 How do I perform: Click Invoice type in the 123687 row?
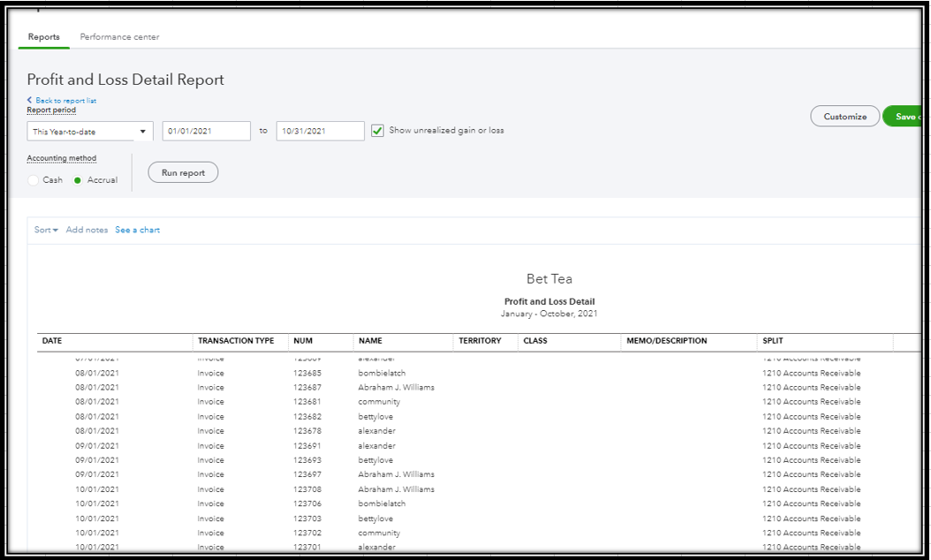[x=211, y=387]
